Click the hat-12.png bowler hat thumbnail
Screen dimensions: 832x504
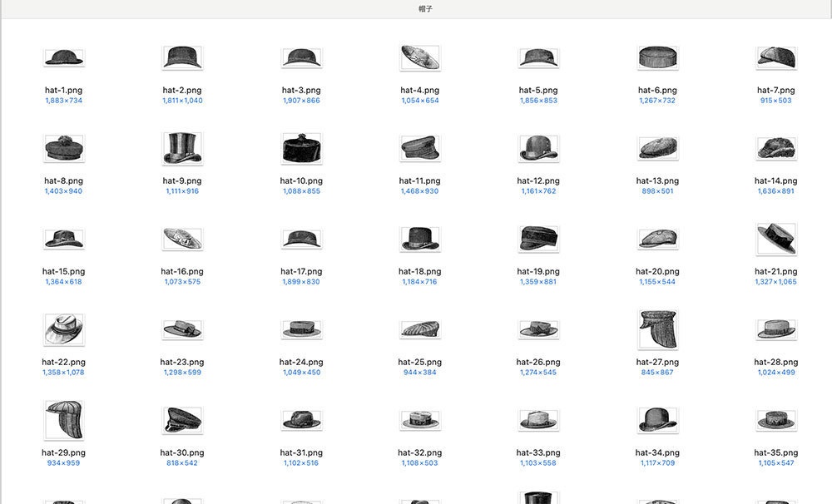click(x=538, y=148)
